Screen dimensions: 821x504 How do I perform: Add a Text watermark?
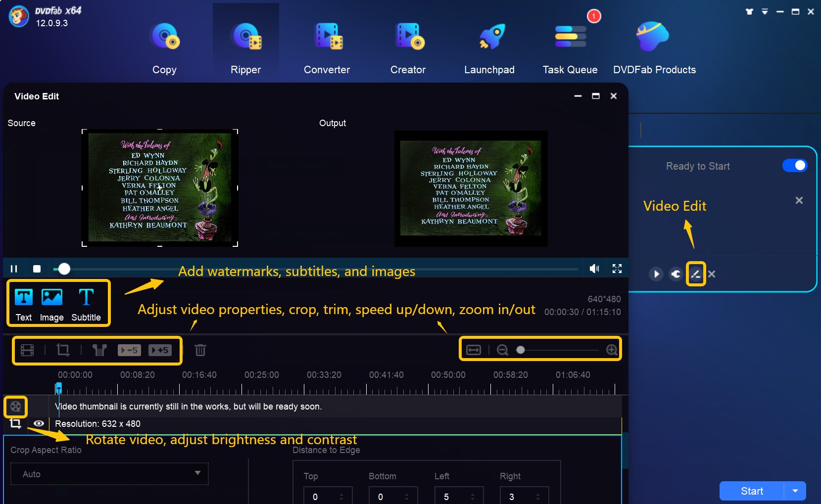click(24, 305)
